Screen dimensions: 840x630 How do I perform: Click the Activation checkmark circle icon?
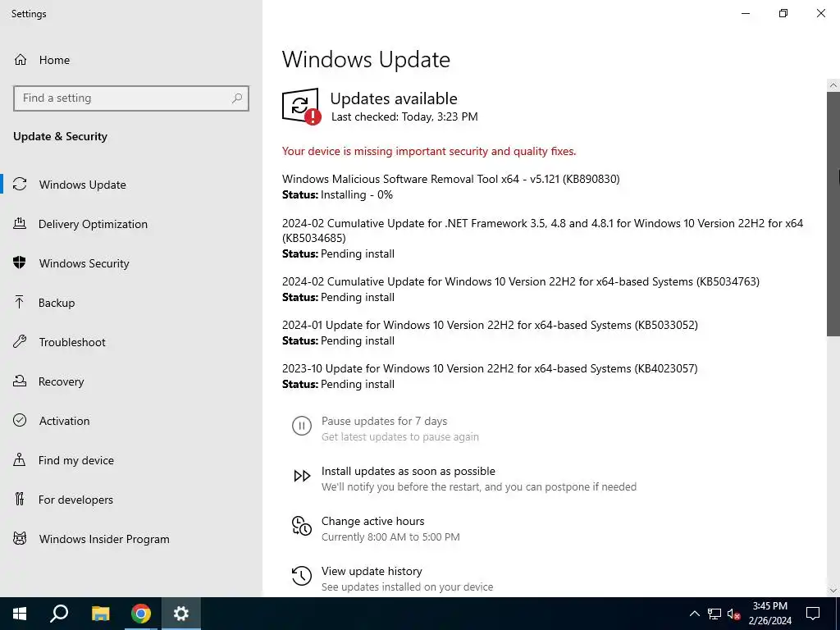coord(20,420)
